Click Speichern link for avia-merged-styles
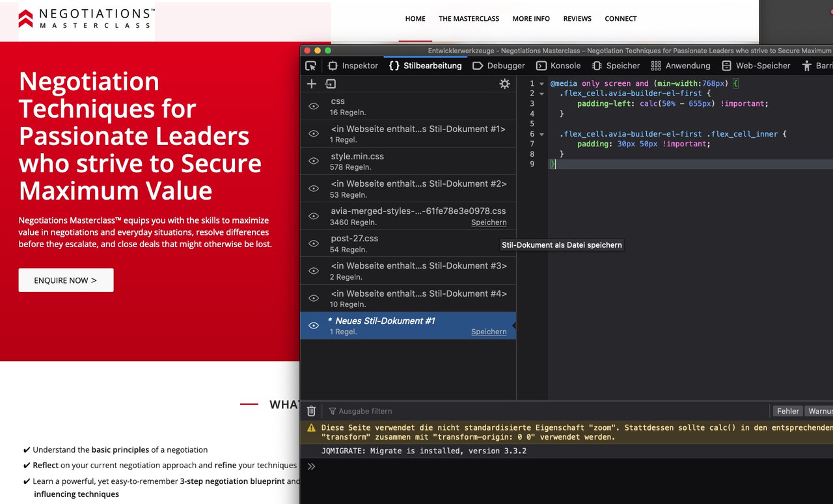Image resolution: width=833 pixels, height=504 pixels. [489, 222]
